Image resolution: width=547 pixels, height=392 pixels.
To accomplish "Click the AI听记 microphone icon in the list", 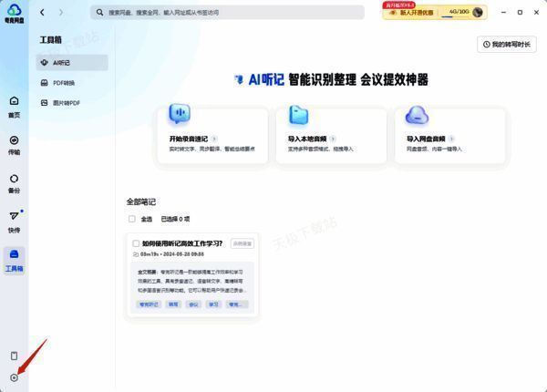I will pos(45,62).
